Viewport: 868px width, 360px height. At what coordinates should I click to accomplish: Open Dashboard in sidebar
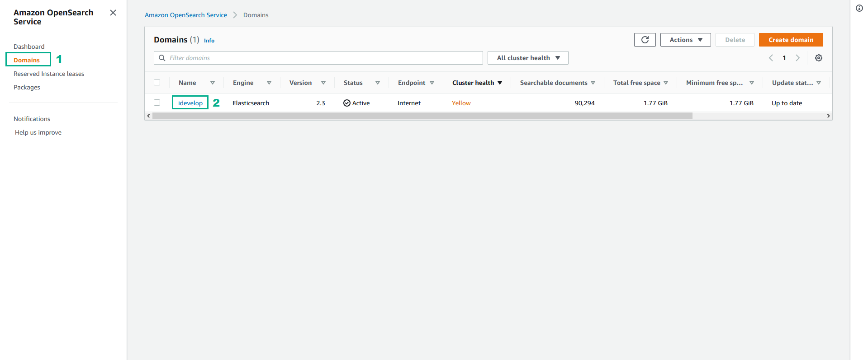click(29, 47)
